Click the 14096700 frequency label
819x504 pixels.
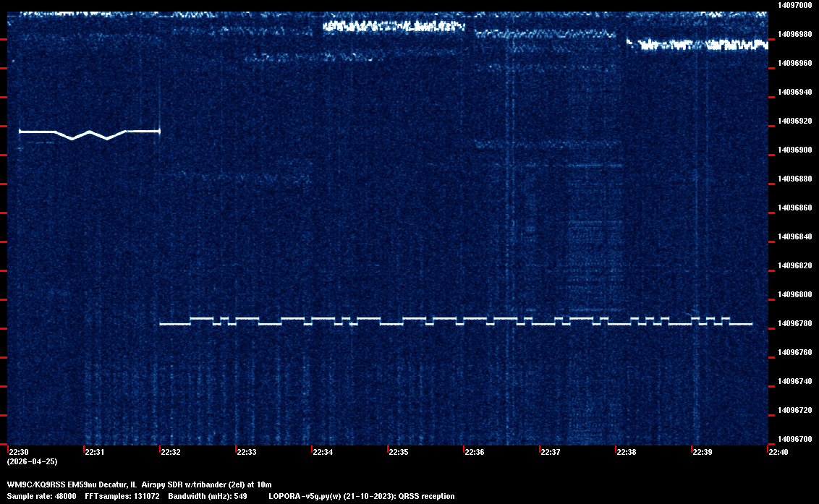[794, 439]
